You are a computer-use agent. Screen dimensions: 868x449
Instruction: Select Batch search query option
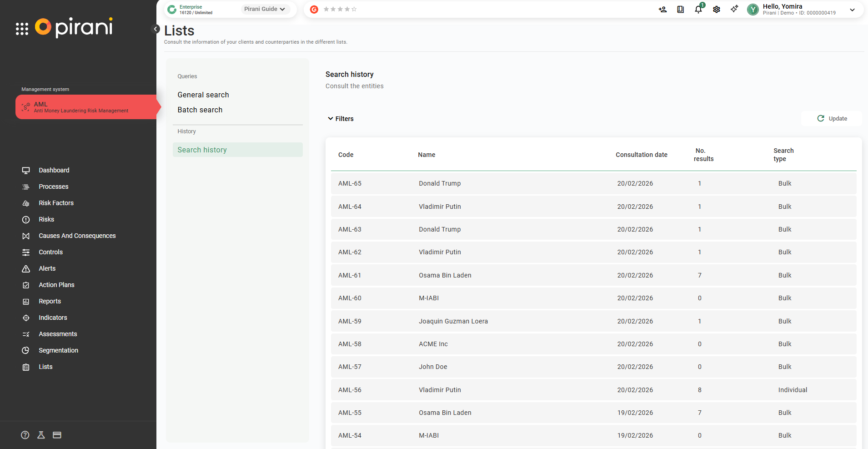200,110
